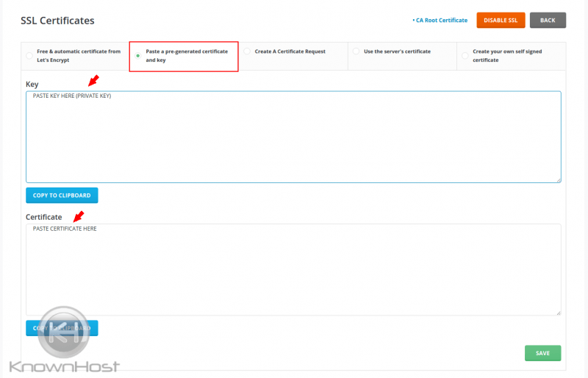588x378 pixels.
Task: Select the Let's Encrypt free certificate radio button
Action: click(29, 56)
